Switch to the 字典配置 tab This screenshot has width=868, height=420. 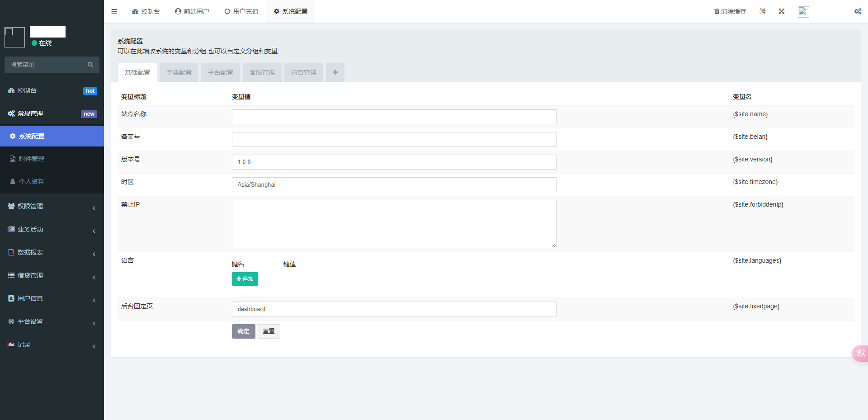coord(179,72)
